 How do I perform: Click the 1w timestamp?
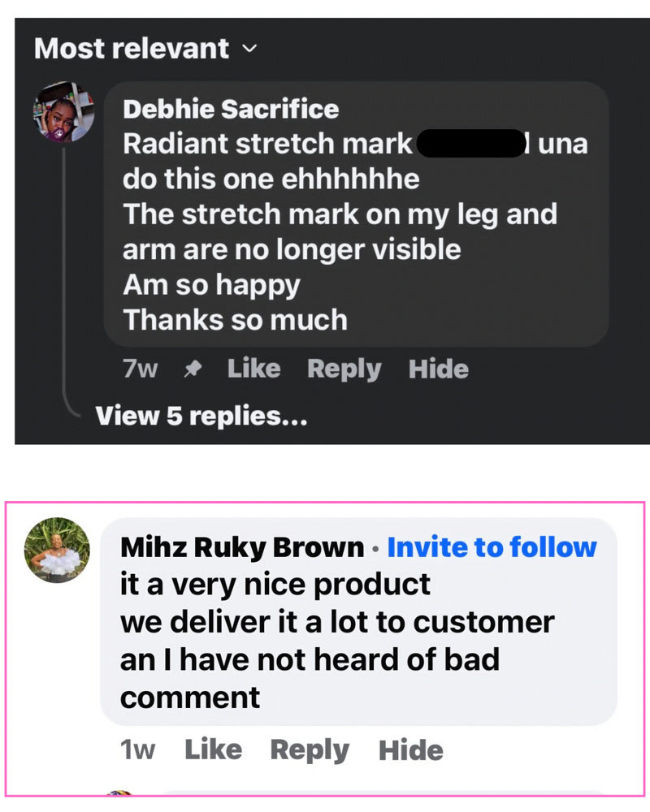pos(137,749)
